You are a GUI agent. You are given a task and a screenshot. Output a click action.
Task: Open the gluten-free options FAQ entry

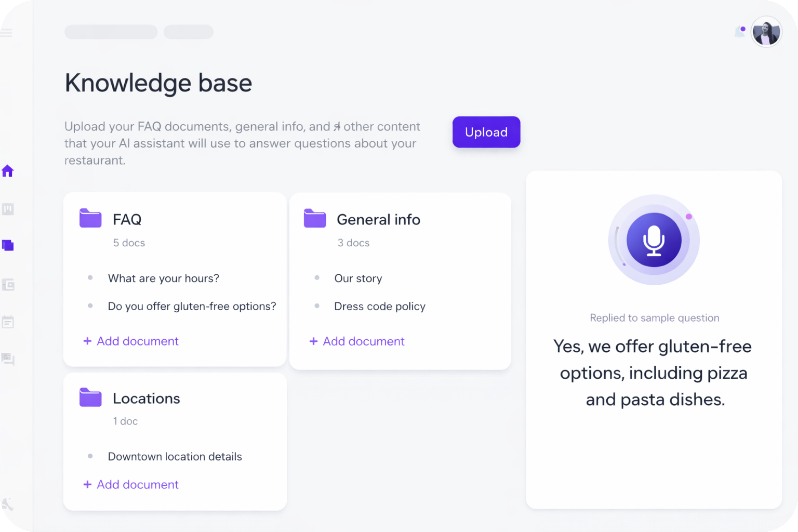click(x=192, y=306)
